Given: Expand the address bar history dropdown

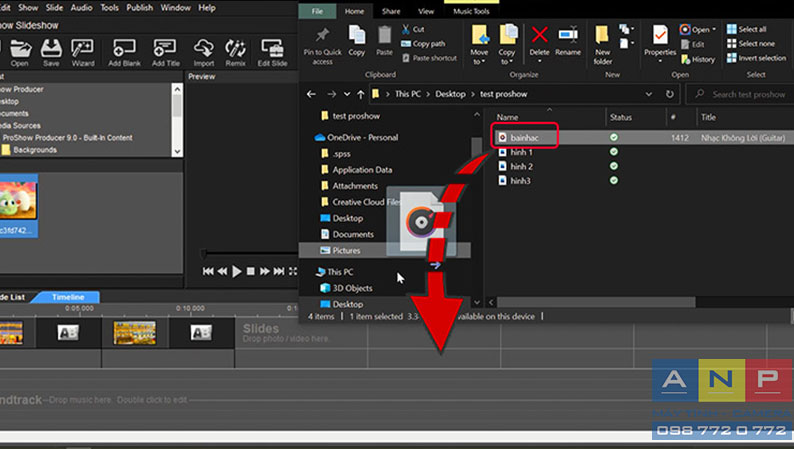Looking at the screenshot, I should click(x=649, y=94).
